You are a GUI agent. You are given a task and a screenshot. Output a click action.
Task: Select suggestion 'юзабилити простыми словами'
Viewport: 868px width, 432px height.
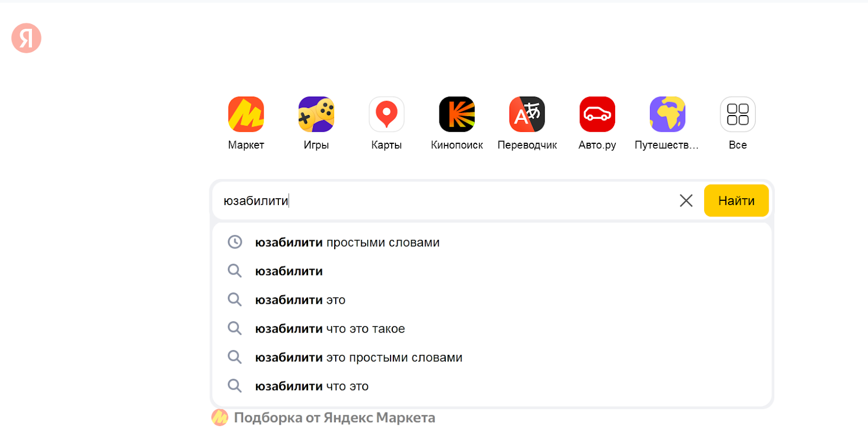point(348,242)
